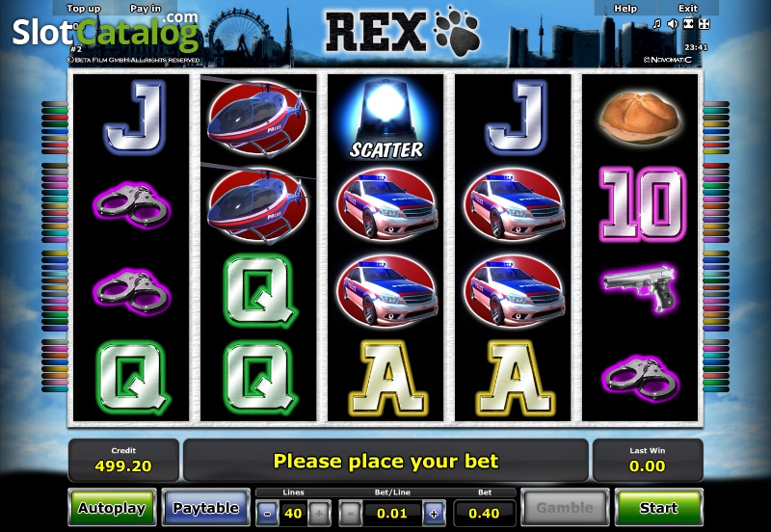Open the Paytable
The image size is (771, 532).
tap(205, 507)
